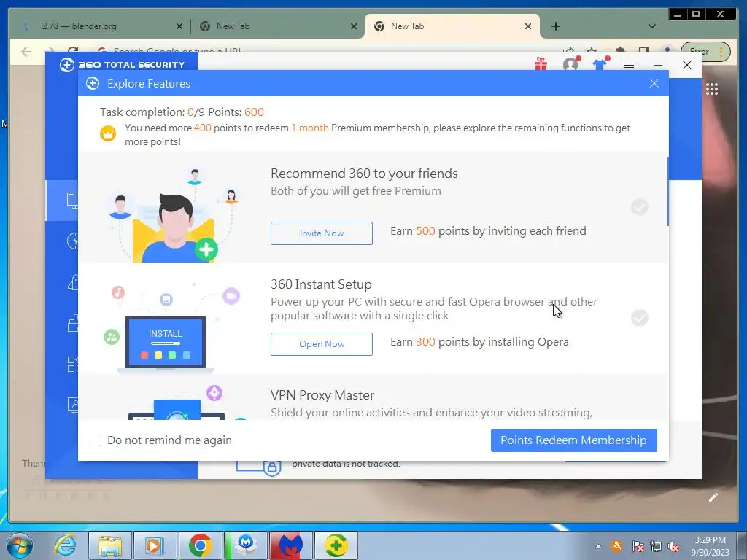The image size is (747, 560).
Task: Click customize Chrome pencil icon
Action: pyautogui.click(x=713, y=497)
